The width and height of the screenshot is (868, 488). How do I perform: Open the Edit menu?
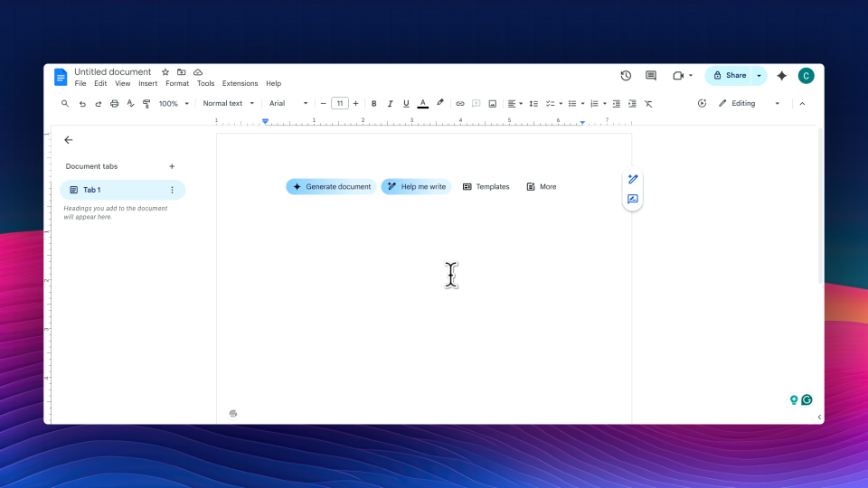(x=100, y=83)
